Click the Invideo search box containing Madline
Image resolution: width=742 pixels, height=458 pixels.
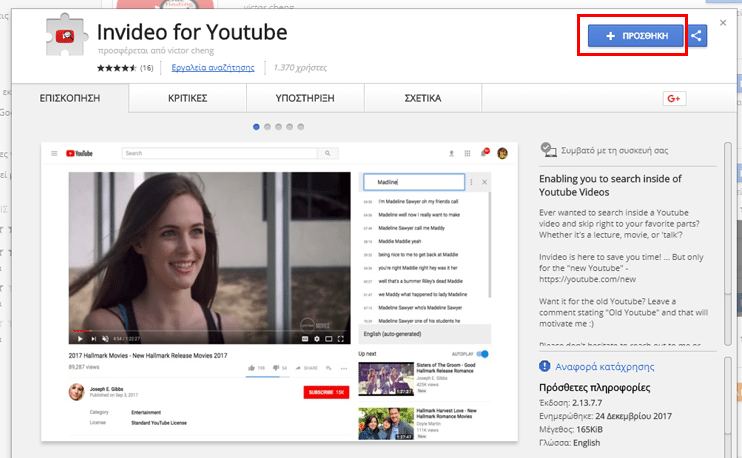[414, 182]
